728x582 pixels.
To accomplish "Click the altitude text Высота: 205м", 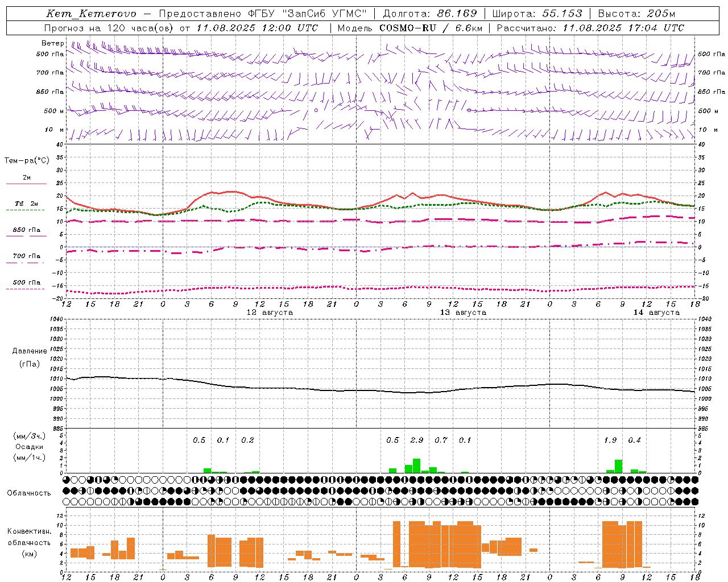I will (637, 14).
